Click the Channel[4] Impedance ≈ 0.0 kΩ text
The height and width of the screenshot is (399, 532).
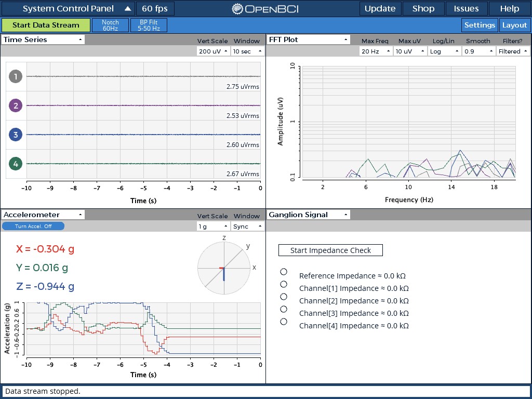(x=354, y=326)
